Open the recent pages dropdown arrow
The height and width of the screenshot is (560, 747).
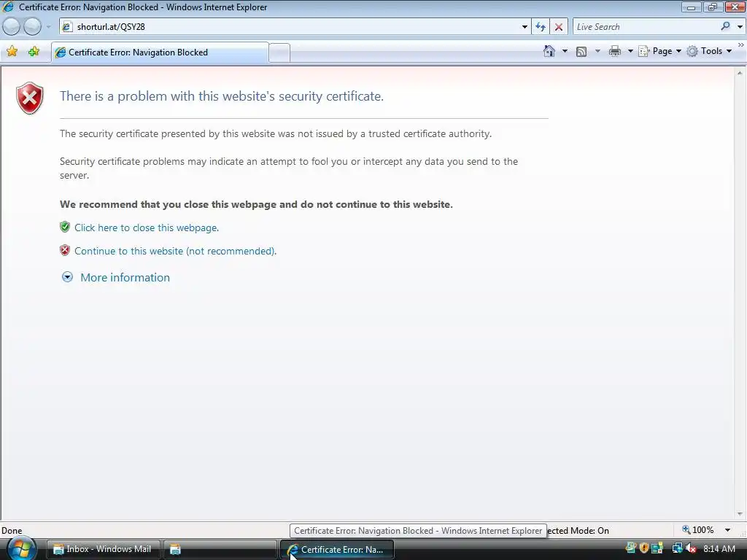(48, 27)
